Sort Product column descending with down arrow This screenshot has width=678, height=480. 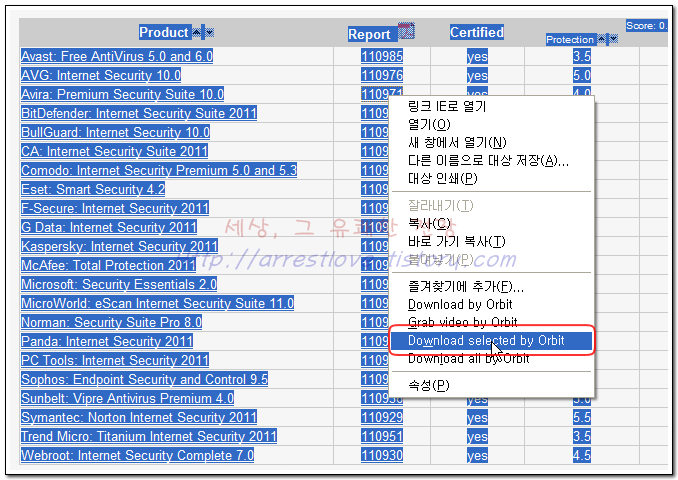coord(209,32)
